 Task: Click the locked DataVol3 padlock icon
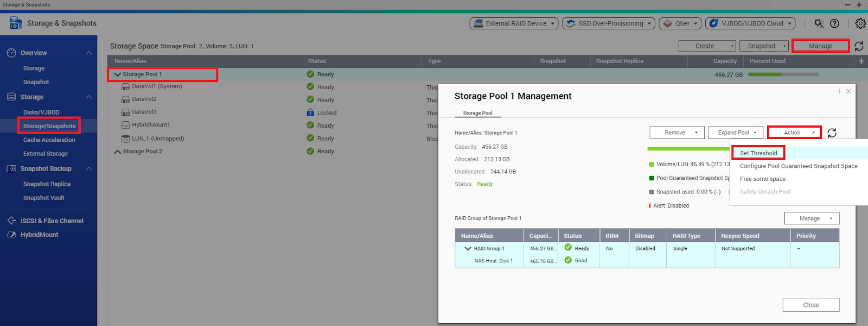point(310,112)
